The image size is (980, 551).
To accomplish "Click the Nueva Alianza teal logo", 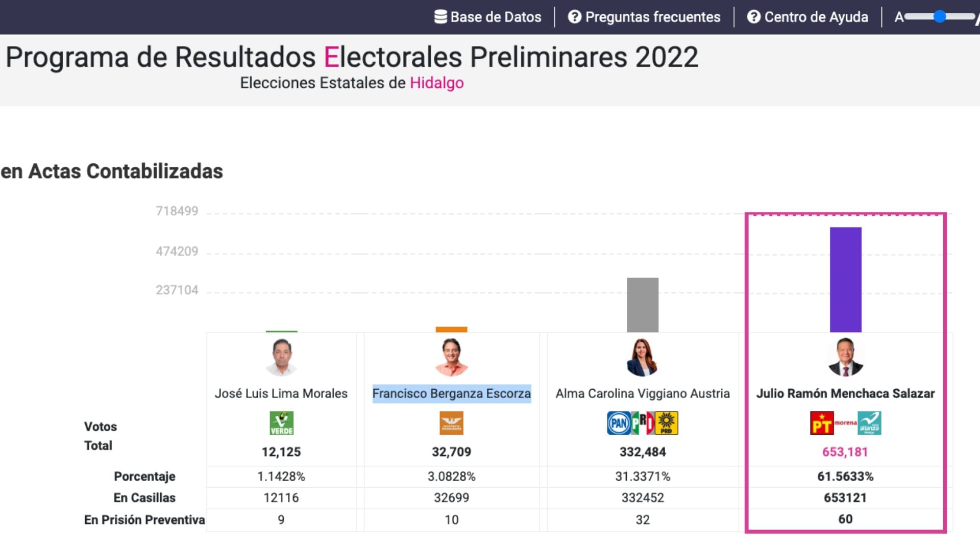I will coord(869,423).
